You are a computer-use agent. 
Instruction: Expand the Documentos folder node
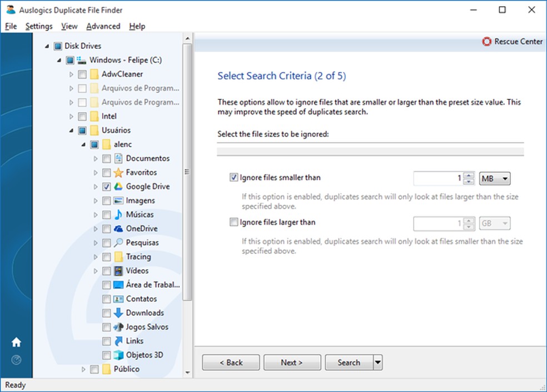click(96, 159)
